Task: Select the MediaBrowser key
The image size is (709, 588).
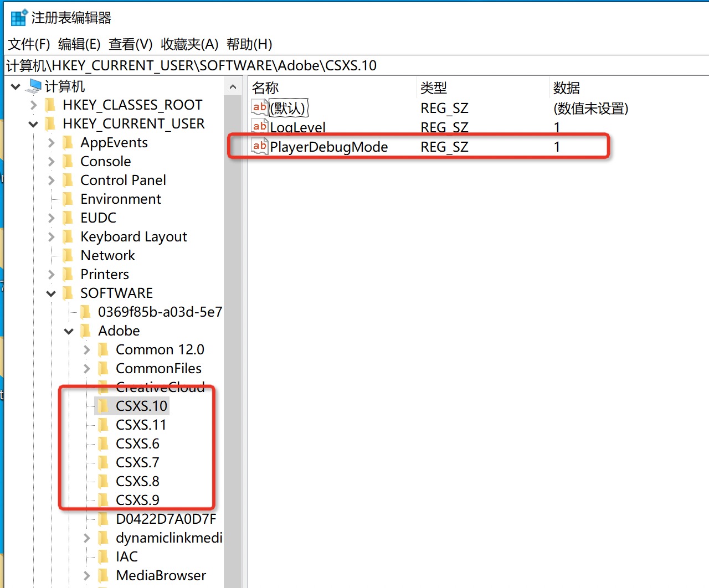Action: pos(161,576)
